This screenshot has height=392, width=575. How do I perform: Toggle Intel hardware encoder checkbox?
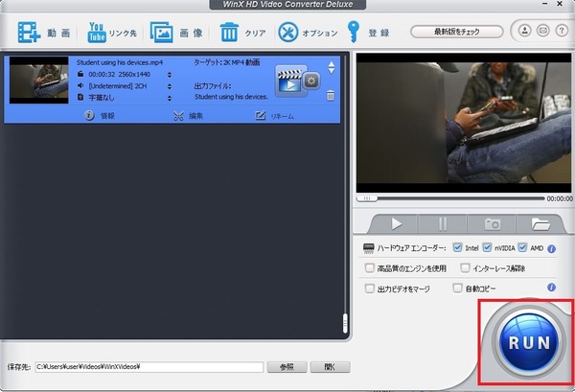(457, 247)
